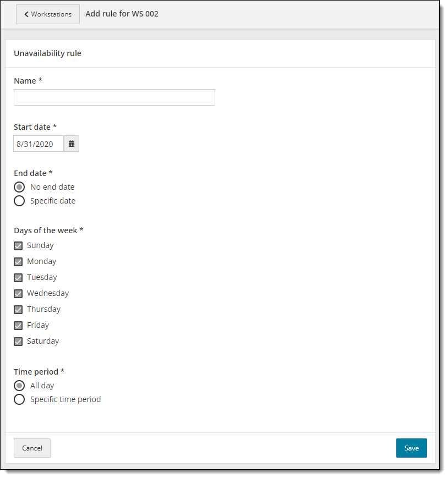This screenshot has width=448, height=478.
Task: Open the Start date calendar picker
Action: click(72, 144)
